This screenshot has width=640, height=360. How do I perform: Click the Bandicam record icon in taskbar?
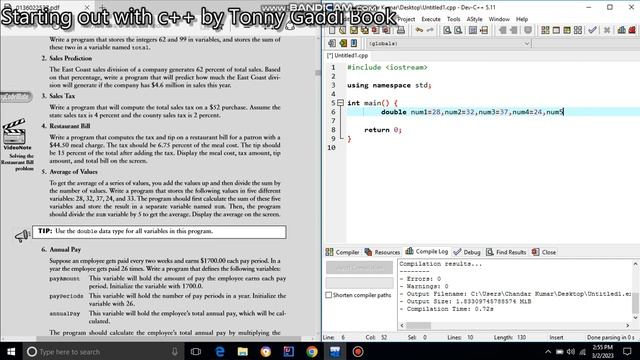click(358, 351)
